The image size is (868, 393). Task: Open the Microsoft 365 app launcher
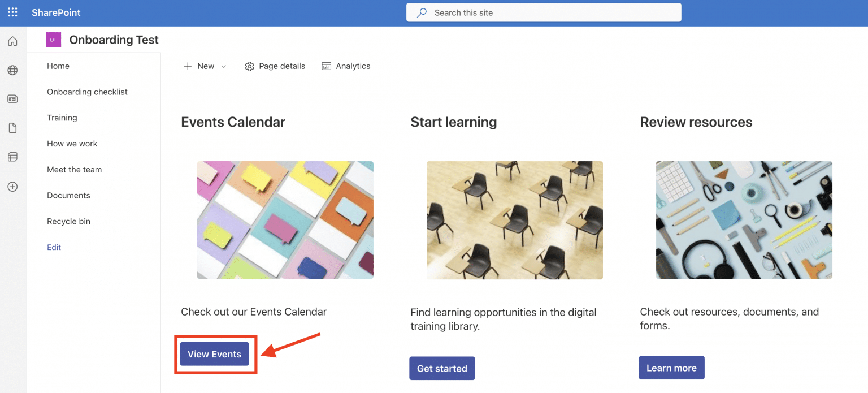(12, 12)
